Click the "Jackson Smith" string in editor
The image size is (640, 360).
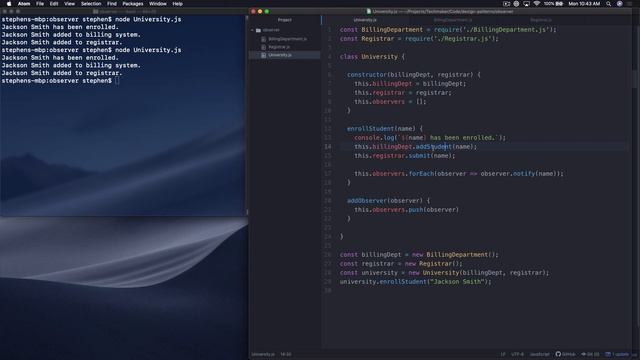pos(457,282)
